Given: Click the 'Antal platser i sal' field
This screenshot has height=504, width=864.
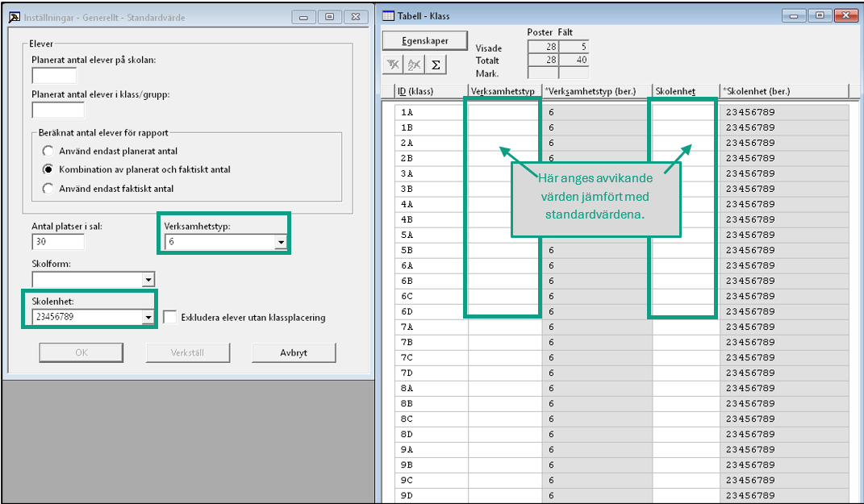Looking at the screenshot, I should (x=58, y=241).
